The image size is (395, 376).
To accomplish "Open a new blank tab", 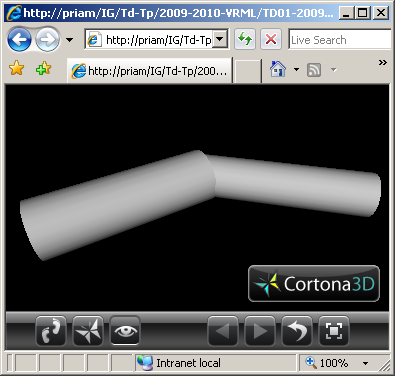I will pyautogui.click(x=248, y=71).
